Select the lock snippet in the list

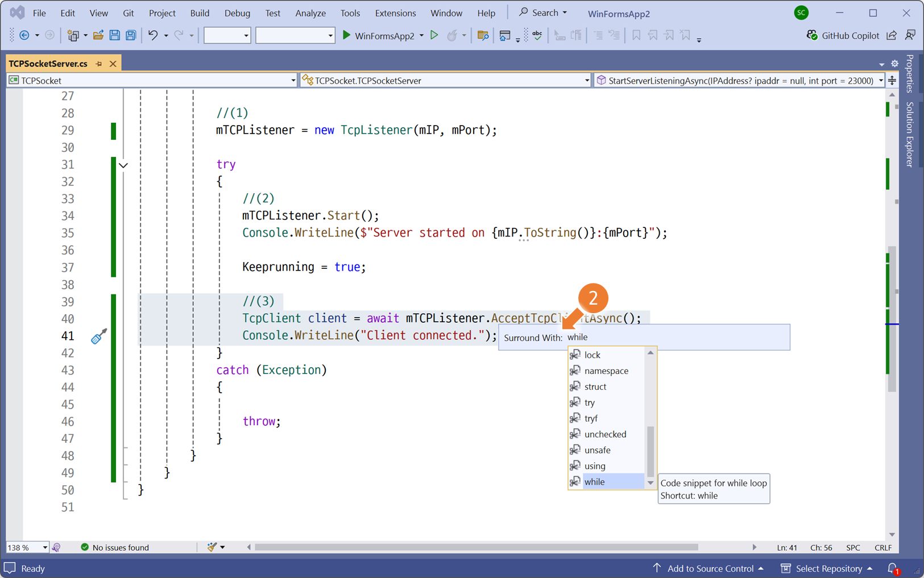(x=607, y=355)
